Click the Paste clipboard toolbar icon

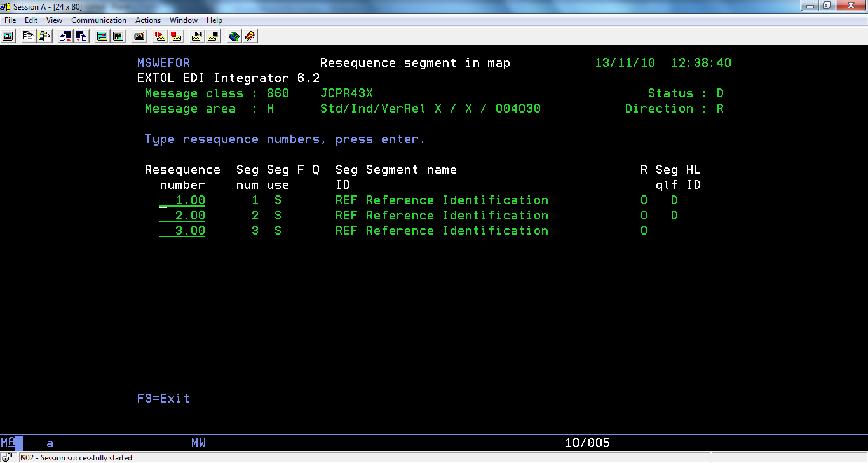pos(44,36)
